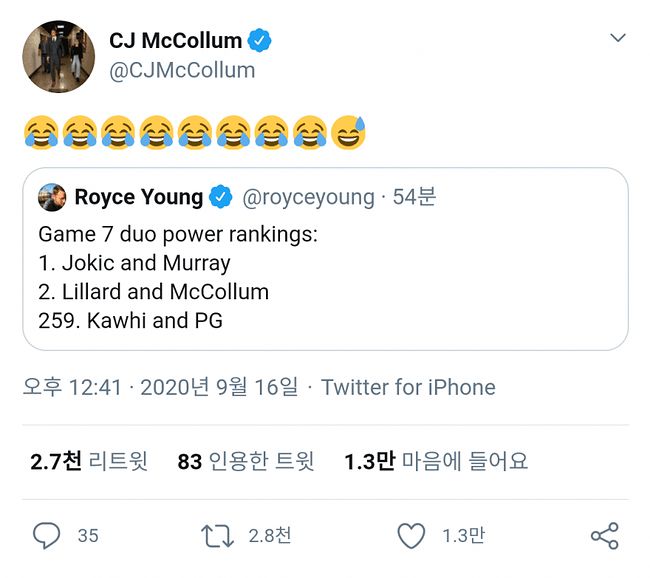The height and width of the screenshot is (578, 650).
Task: Click the retweet arrows icon
Action: [217, 536]
